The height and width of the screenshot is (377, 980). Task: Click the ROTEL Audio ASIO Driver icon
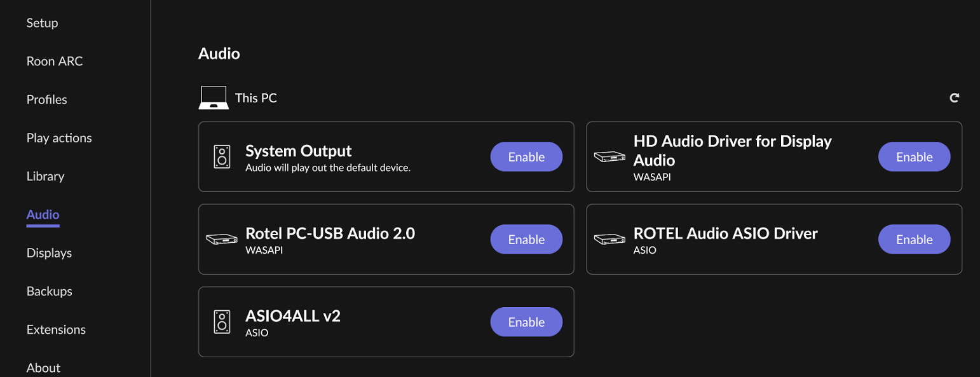(609, 240)
